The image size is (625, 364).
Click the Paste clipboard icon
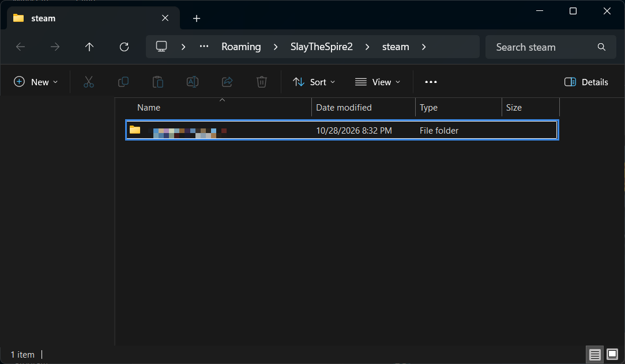click(x=158, y=82)
